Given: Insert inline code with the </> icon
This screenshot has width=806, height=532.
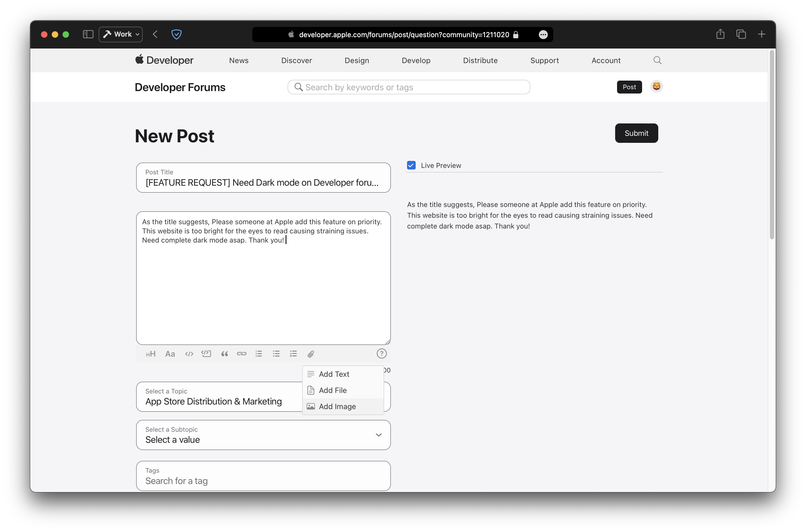Looking at the screenshot, I should click(x=189, y=354).
